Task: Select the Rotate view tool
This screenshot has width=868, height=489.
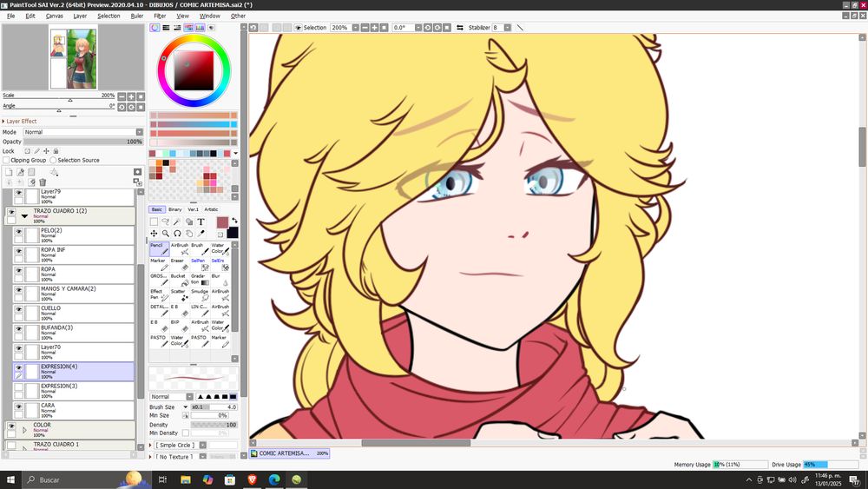Action: [177, 233]
